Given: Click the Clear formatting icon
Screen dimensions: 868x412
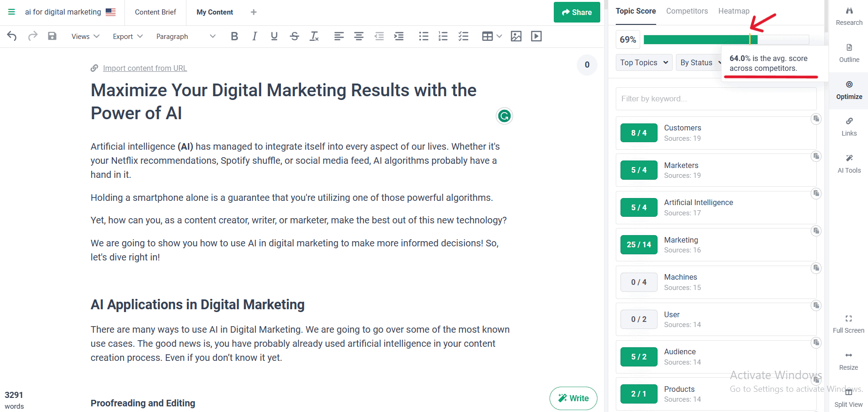Looking at the screenshot, I should (314, 36).
